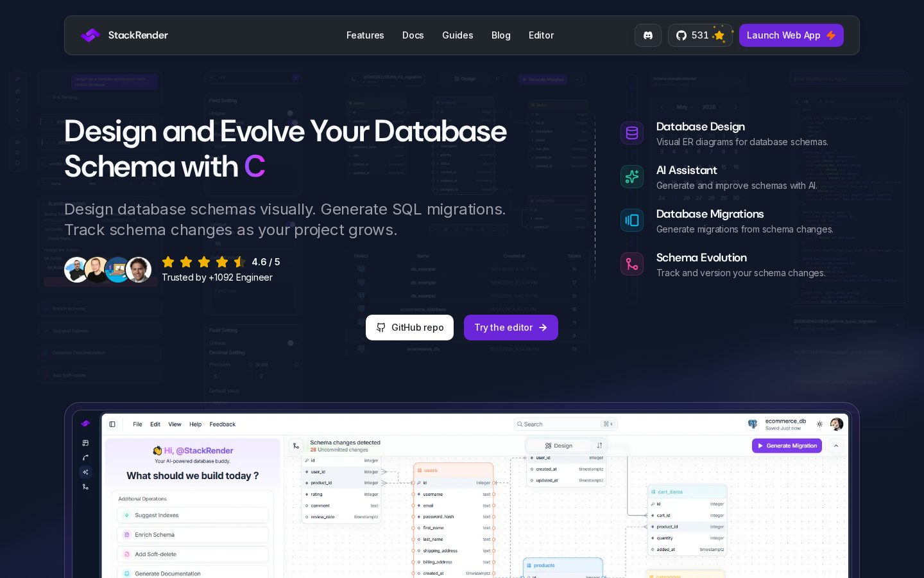Select the cart_id row in cart_items table

[x=687, y=516]
